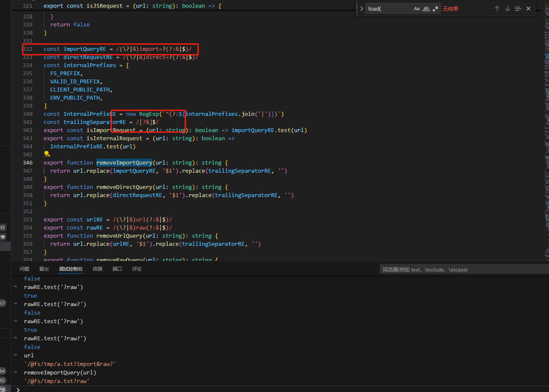Switch to the 输出 panel tab

click(x=44, y=269)
